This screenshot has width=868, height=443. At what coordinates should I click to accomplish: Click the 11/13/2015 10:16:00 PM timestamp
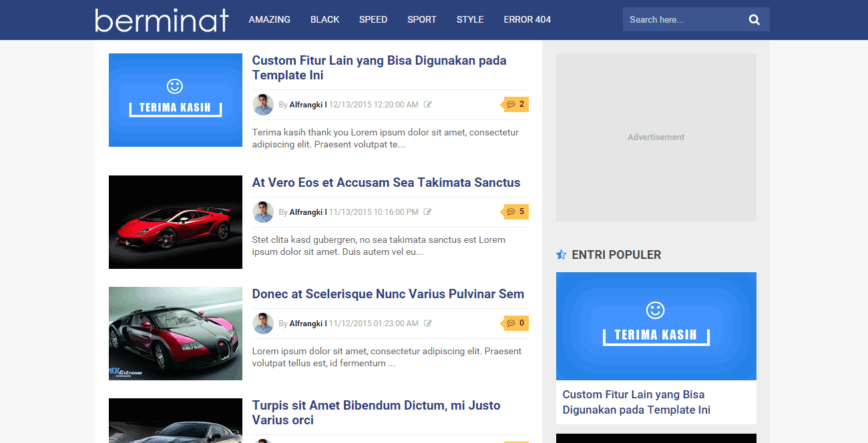tap(373, 212)
